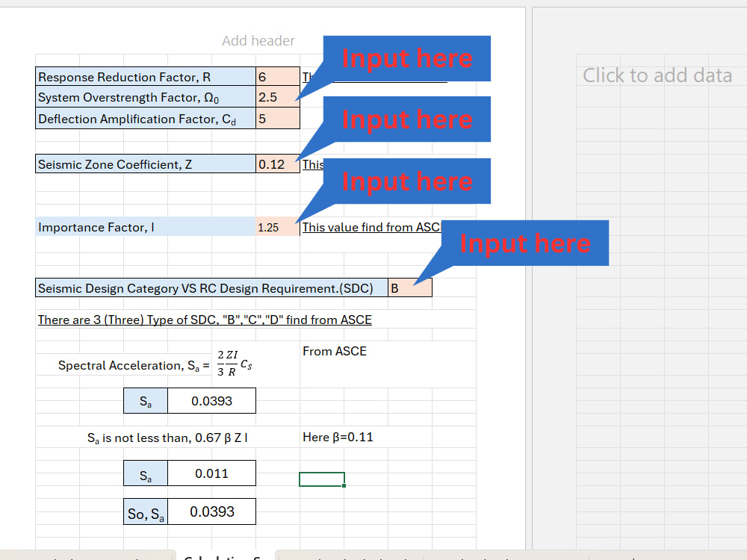Select the 'So, Sa' label cell

tap(146, 512)
